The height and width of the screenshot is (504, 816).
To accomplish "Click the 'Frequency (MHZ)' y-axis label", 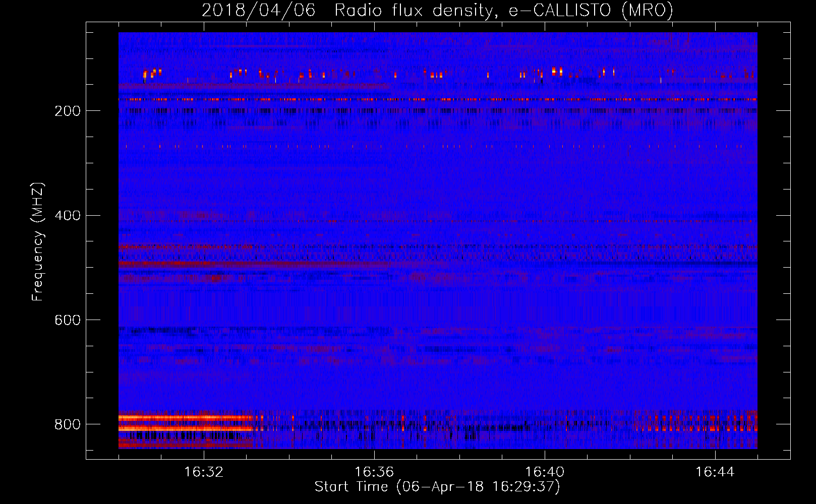I will [x=38, y=241].
